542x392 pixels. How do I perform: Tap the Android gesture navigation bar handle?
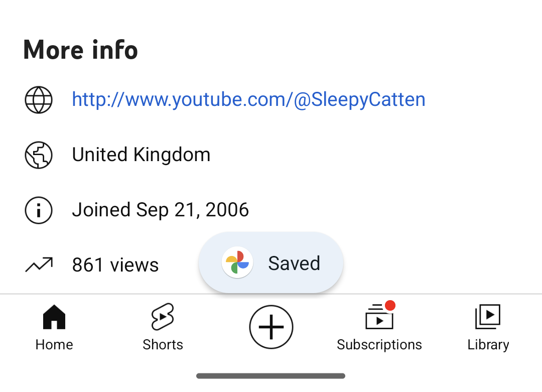(x=271, y=376)
